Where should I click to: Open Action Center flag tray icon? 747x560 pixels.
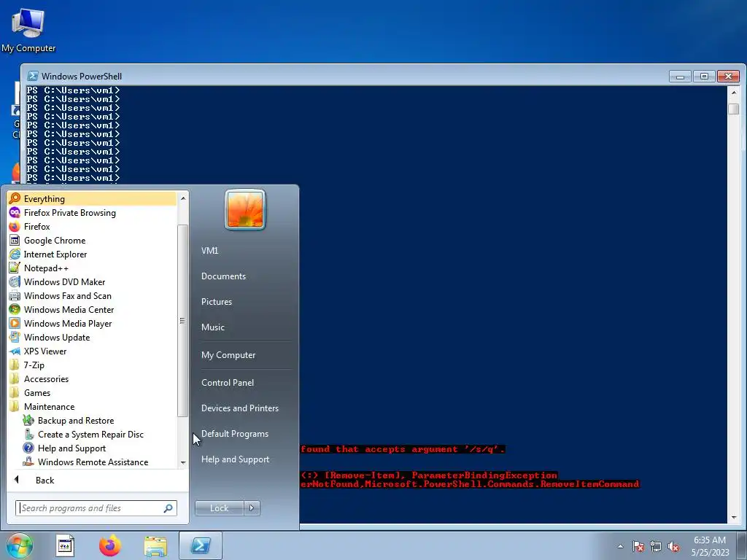coord(638,546)
